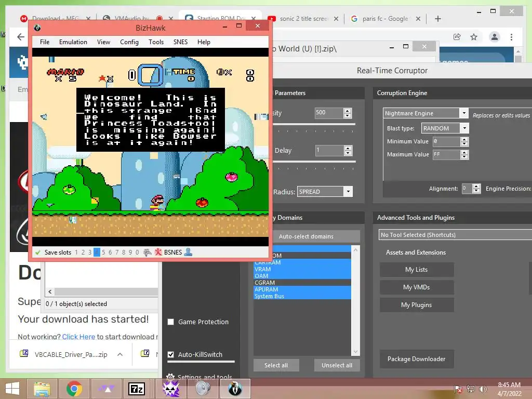
Task: Select the CGRAM memory domain
Action: point(302,283)
